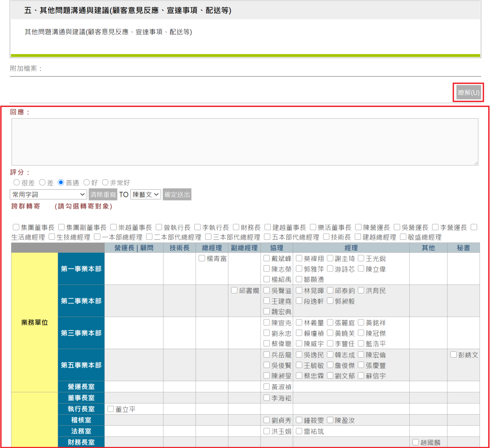Click the 瞭解(U) button

[x=468, y=93]
